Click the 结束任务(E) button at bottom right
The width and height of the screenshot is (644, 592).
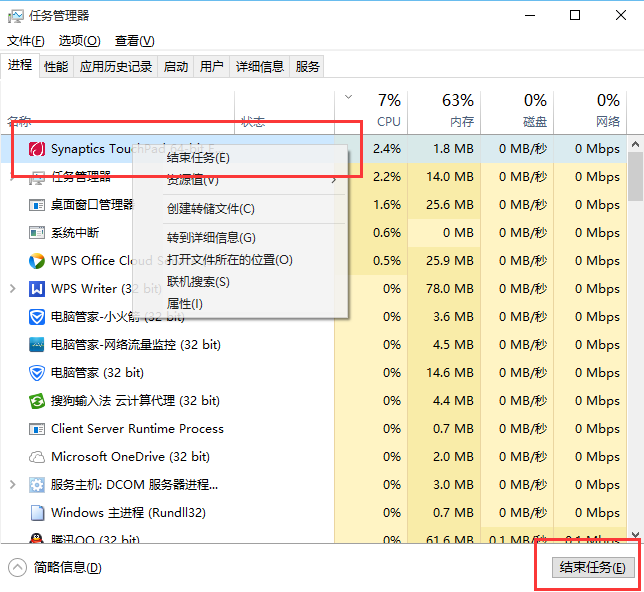point(593,567)
